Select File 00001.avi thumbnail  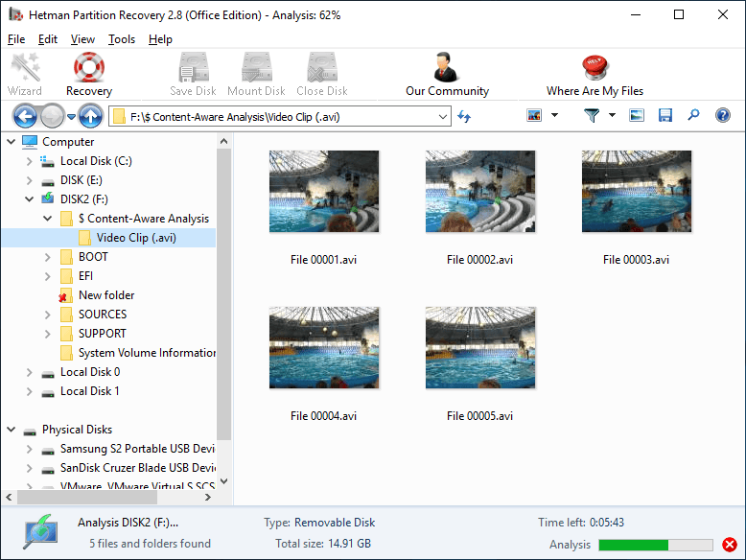click(x=324, y=191)
